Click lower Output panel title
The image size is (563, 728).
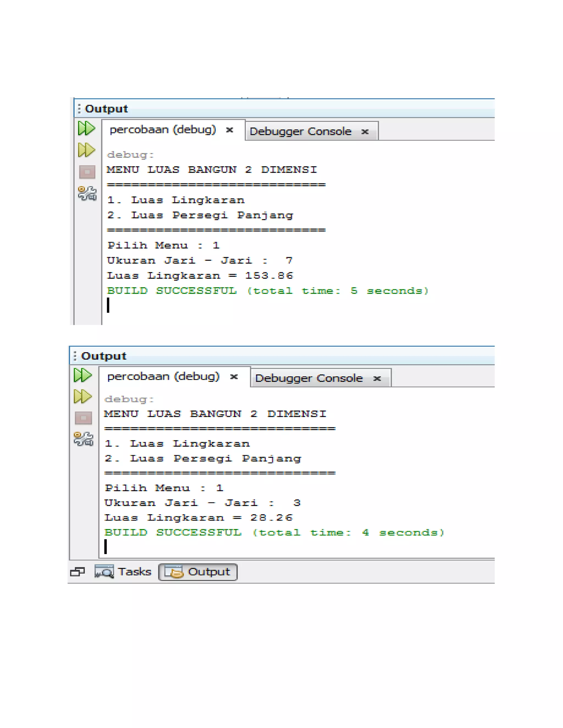[104, 356]
